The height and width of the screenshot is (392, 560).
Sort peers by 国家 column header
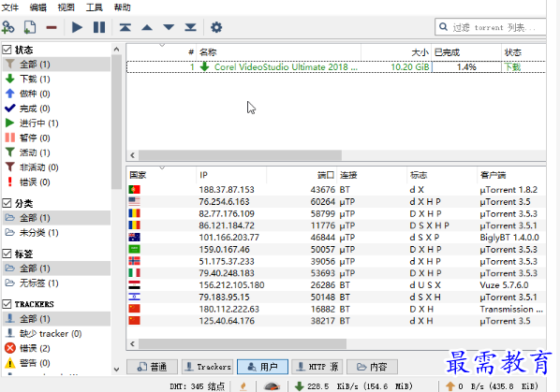point(161,175)
